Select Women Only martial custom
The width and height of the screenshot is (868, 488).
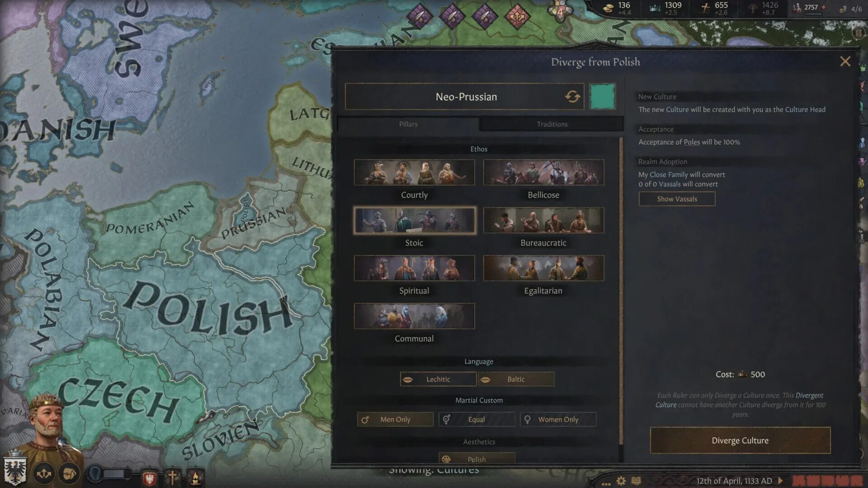[x=558, y=419]
